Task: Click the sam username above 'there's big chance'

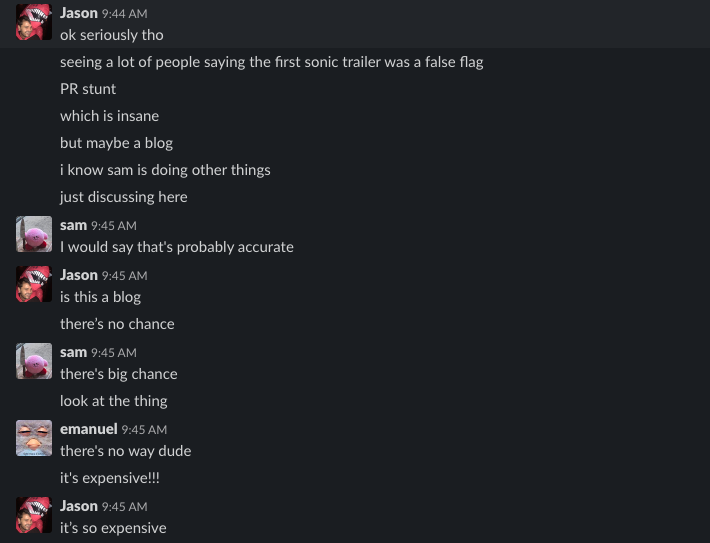Action: 73,352
